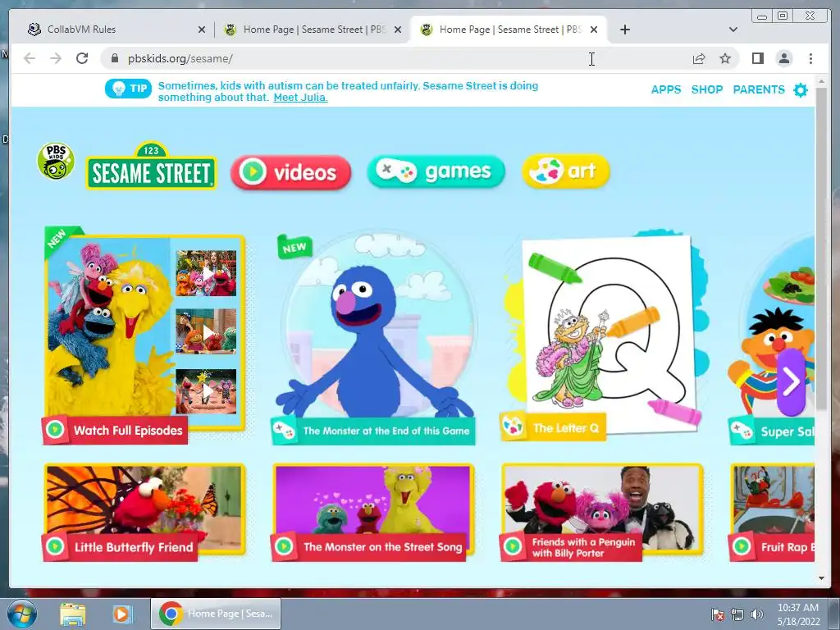Click gamepad icon on Monster game label
840x630 pixels.
coord(283,430)
